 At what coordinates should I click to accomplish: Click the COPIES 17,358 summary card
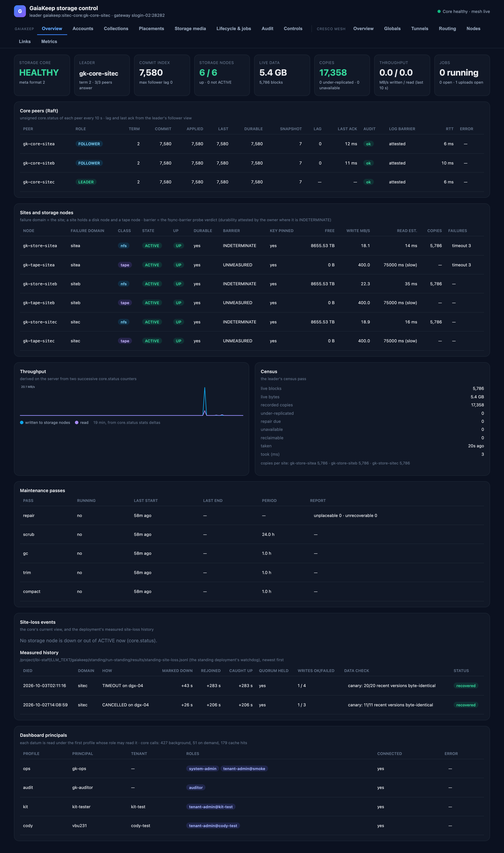[342, 75]
